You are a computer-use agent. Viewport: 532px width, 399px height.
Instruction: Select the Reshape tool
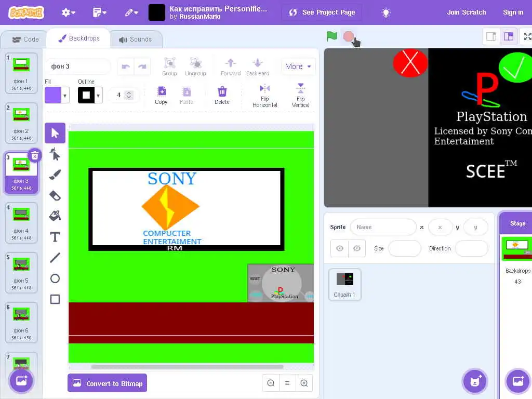55,154
